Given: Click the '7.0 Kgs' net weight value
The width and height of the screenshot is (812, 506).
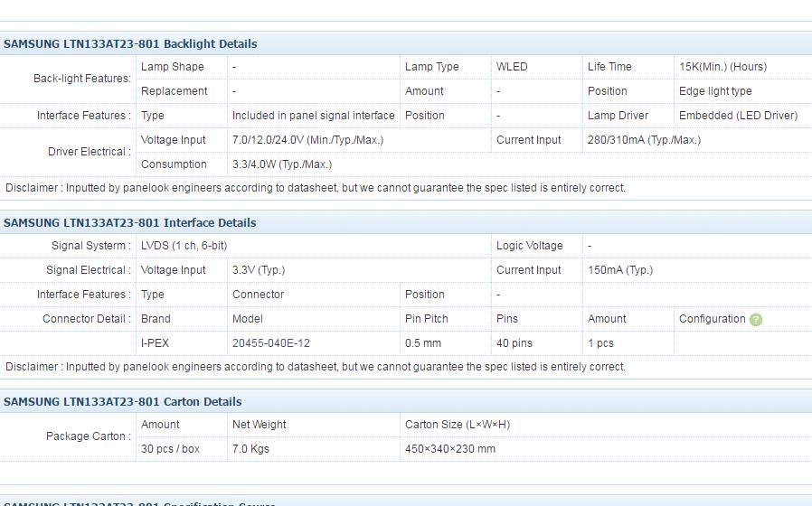Looking at the screenshot, I should (250, 448).
